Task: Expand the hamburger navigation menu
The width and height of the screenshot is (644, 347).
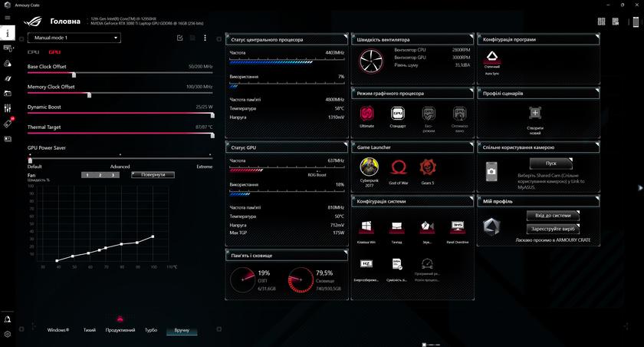Action: [8, 18]
